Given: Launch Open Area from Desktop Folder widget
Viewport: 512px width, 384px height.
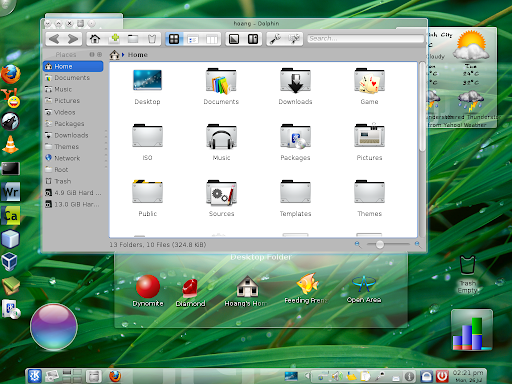Looking at the screenshot, I should click(x=364, y=289).
